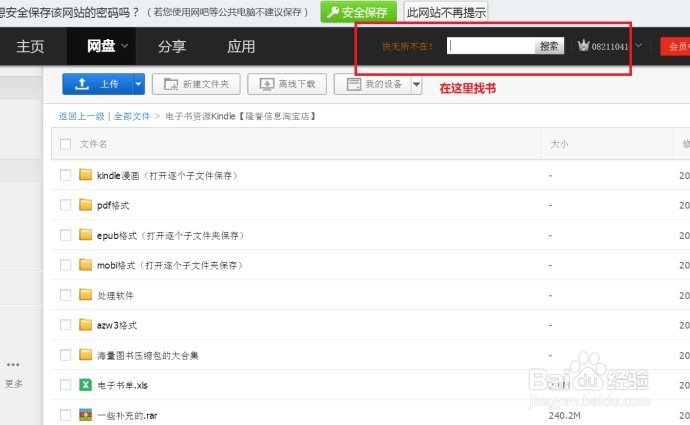This screenshot has height=425, width=690.
Task: Expand the 我的设备 dropdown arrow
Action: tap(416, 84)
